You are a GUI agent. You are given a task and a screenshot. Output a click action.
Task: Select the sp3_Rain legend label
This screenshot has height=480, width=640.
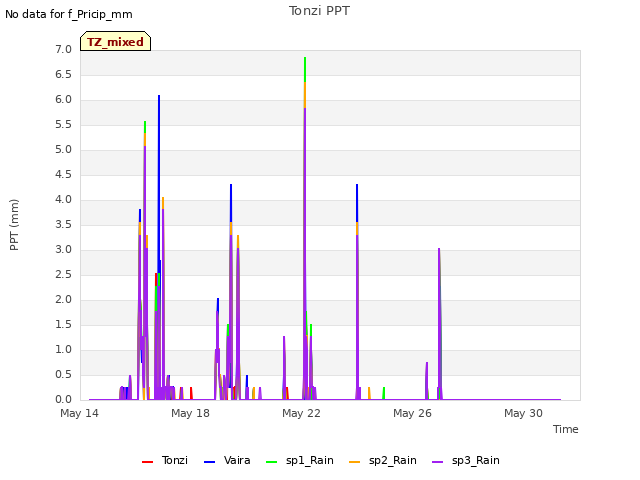pyautogui.click(x=476, y=460)
